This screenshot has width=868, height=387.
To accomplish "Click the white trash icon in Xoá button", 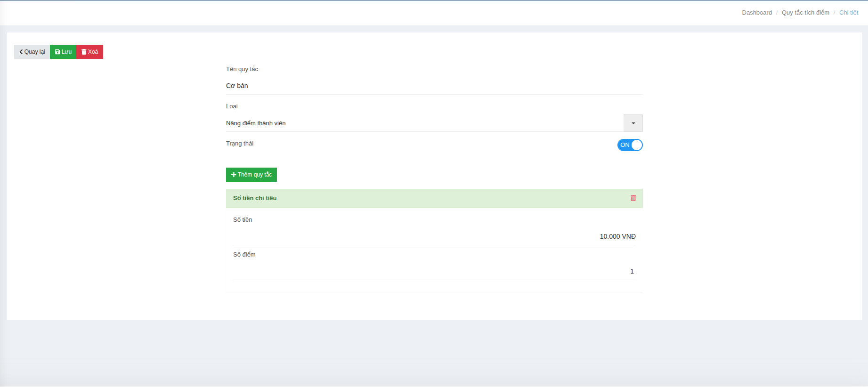I will 84,52.
